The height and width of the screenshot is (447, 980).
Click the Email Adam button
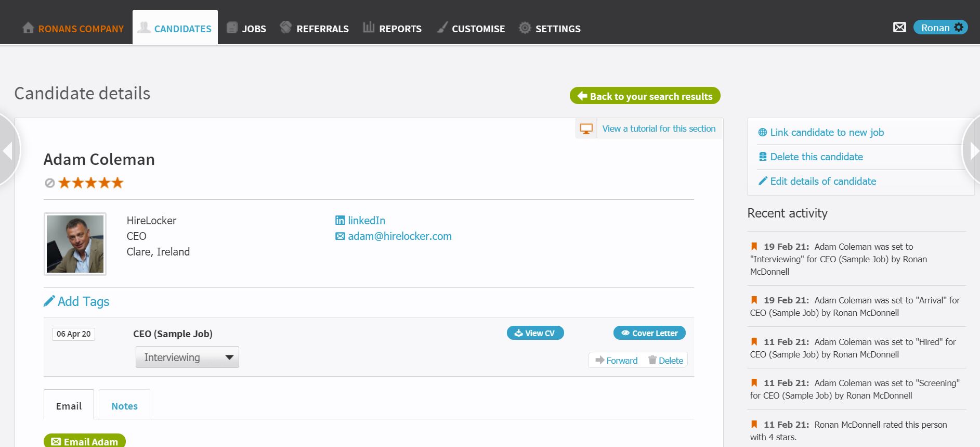pos(85,441)
